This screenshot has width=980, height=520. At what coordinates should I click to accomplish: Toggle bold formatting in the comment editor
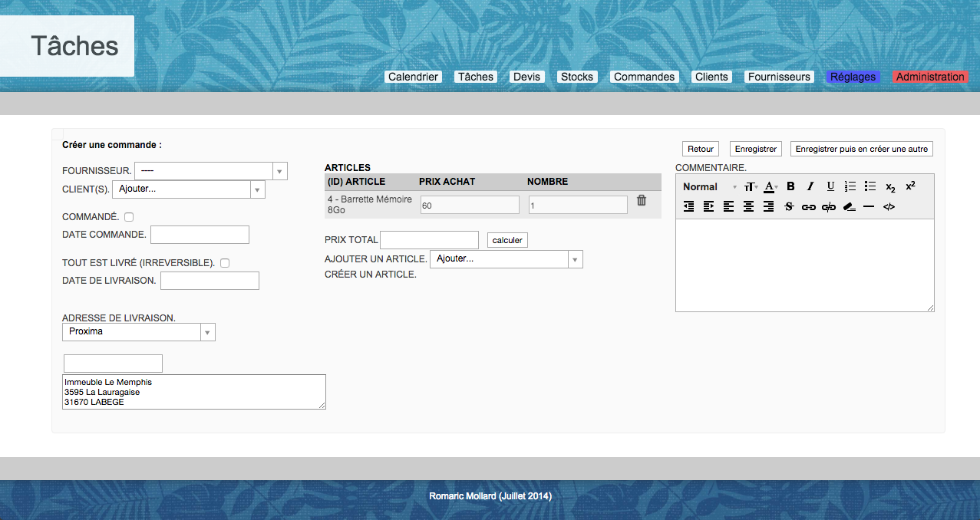(790, 186)
